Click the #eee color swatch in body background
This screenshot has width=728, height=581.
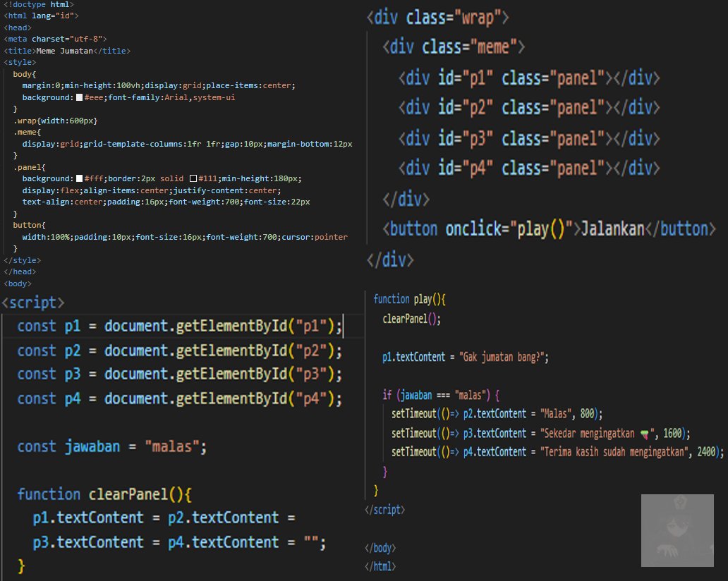click(x=80, y=97)
